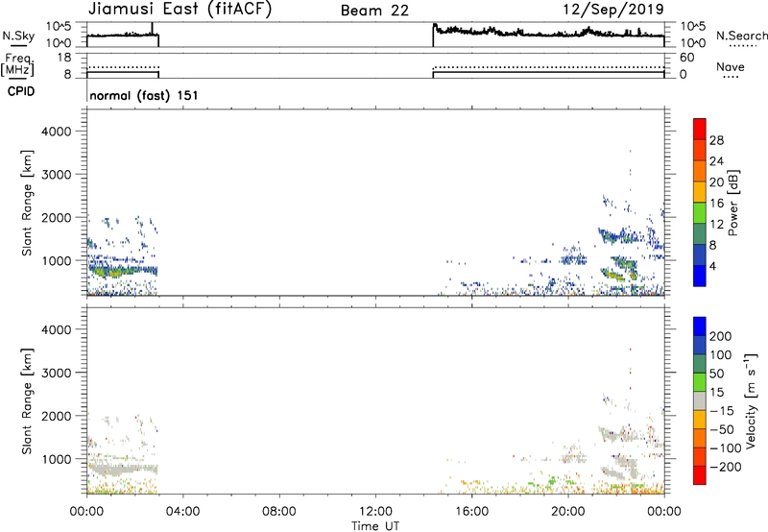Screen dimensions: 768x532
Task: Click the 'N.Sky' legend label
Action: 18,36
